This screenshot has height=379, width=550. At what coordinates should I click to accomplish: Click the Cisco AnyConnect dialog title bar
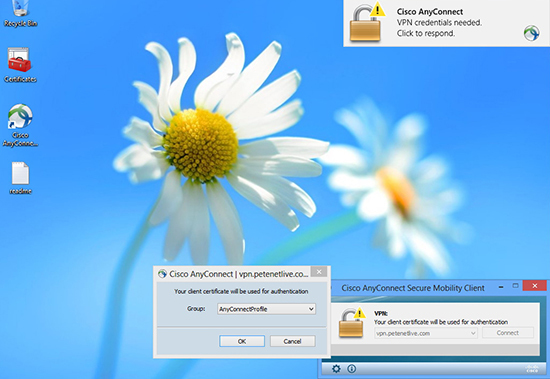(x=233, y=274)
